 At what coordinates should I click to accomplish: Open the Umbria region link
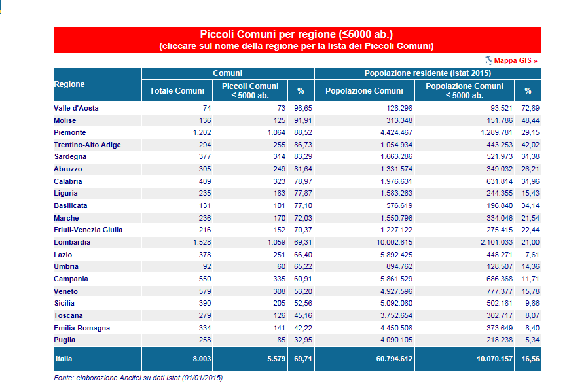pyautogui.click(x=66, y=266)
